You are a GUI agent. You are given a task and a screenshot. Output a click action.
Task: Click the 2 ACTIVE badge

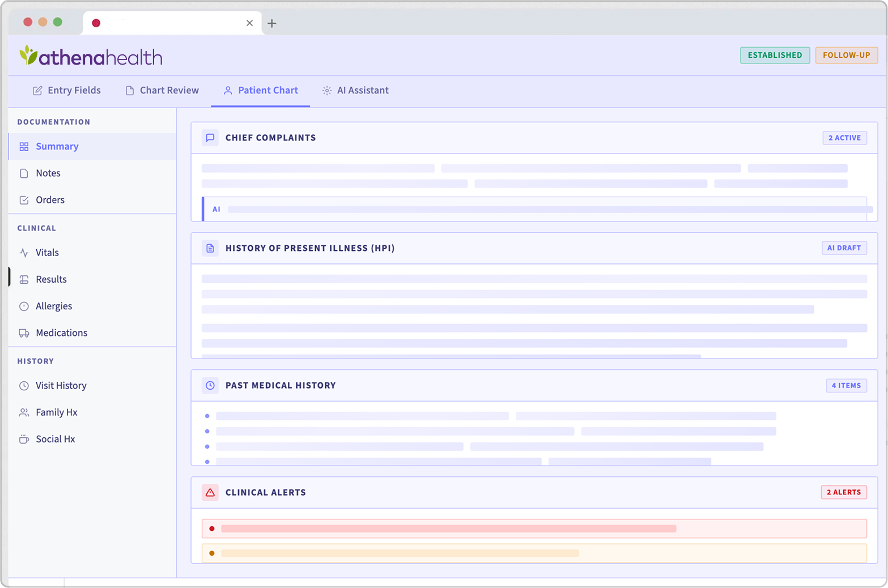coord(844,138)
